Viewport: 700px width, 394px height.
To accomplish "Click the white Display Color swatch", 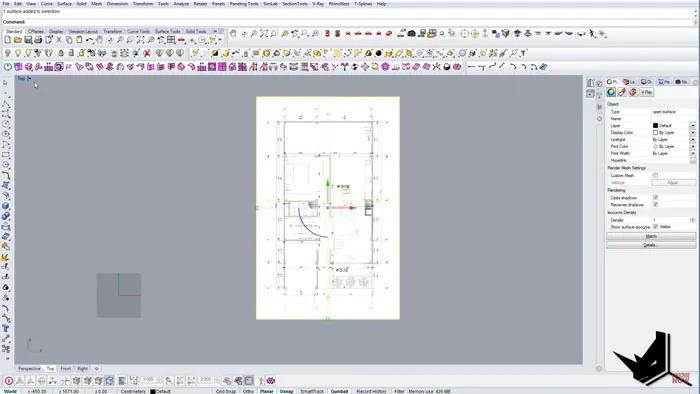I will pyautogui.click(x=655, y=133).
